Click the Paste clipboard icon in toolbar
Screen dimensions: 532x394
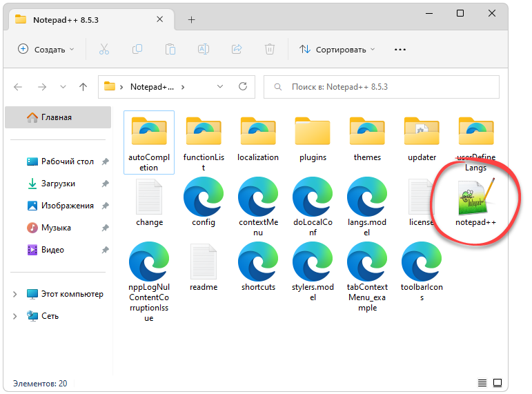[x=170, y=49]
